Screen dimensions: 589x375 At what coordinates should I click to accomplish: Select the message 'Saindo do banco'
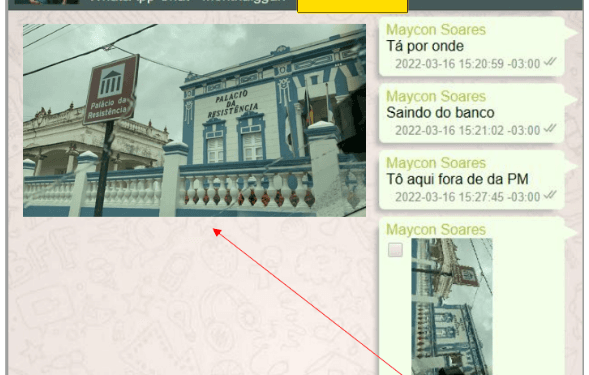pyautogui.click(x=440, y=113)
